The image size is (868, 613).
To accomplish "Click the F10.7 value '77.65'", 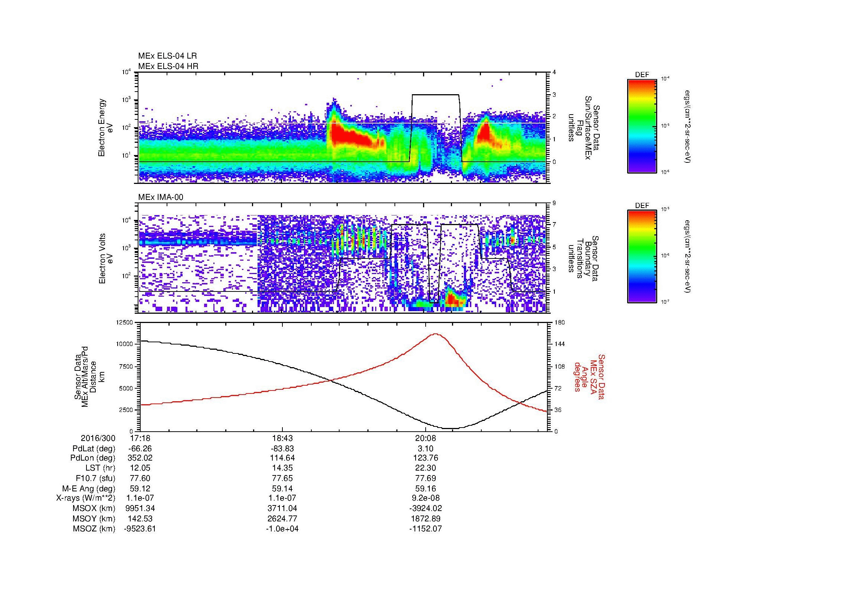I will 282,478.
